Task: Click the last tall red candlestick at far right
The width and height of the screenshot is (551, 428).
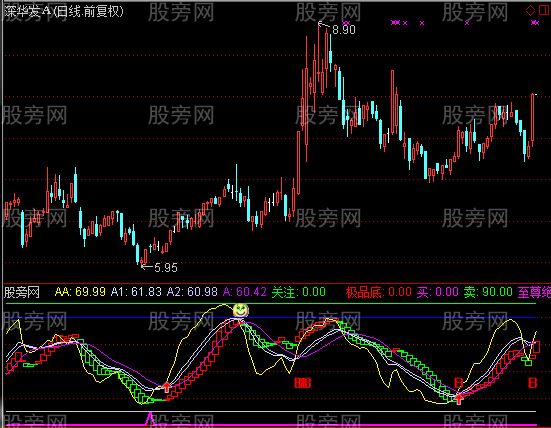Action: [x=533, y=119]
